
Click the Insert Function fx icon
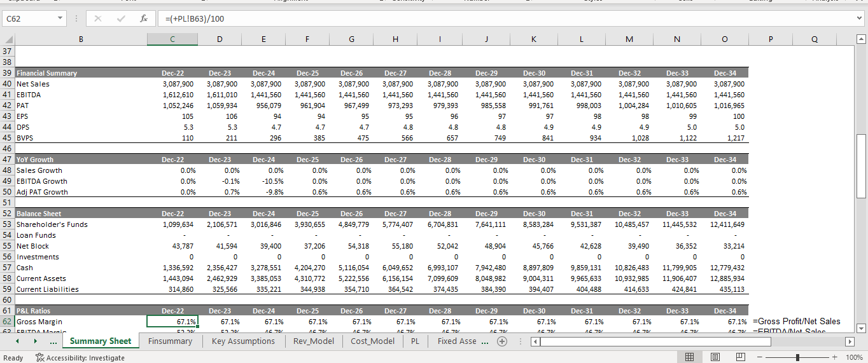[144, 19]
